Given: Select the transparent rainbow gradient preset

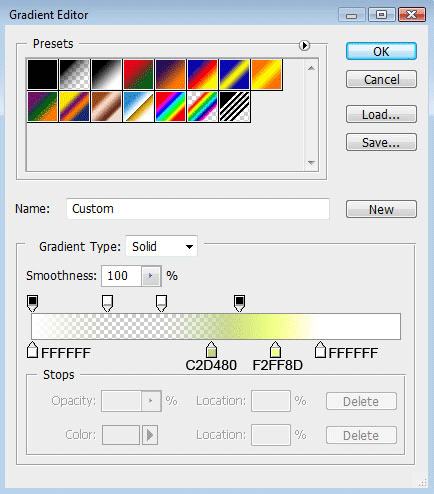Looking at the screenshot, I should coord(202,107).
